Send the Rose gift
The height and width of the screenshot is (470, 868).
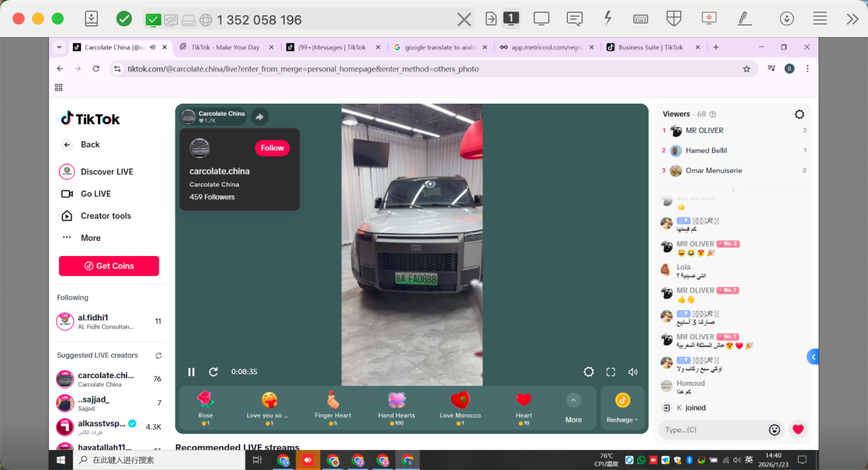tap(205, 404)
